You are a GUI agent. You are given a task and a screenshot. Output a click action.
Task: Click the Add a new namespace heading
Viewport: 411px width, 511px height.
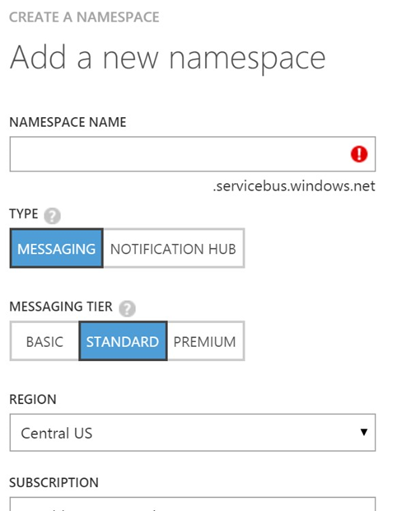coord(168,57)
